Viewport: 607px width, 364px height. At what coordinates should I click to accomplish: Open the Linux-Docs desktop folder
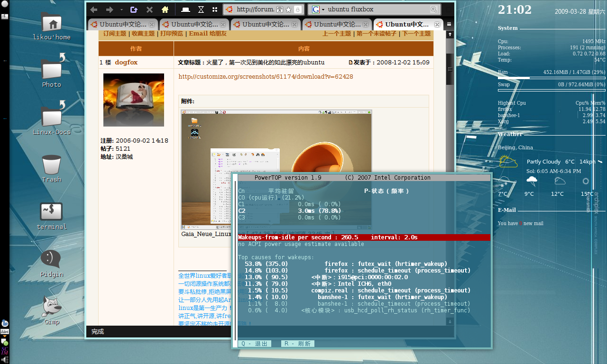tap(52, 118)
